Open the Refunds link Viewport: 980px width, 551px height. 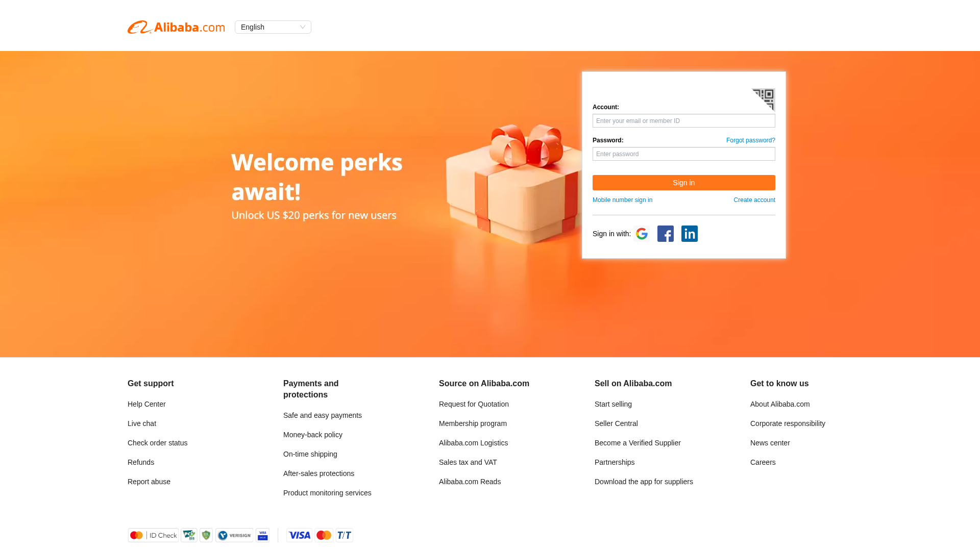pos(141,462)
